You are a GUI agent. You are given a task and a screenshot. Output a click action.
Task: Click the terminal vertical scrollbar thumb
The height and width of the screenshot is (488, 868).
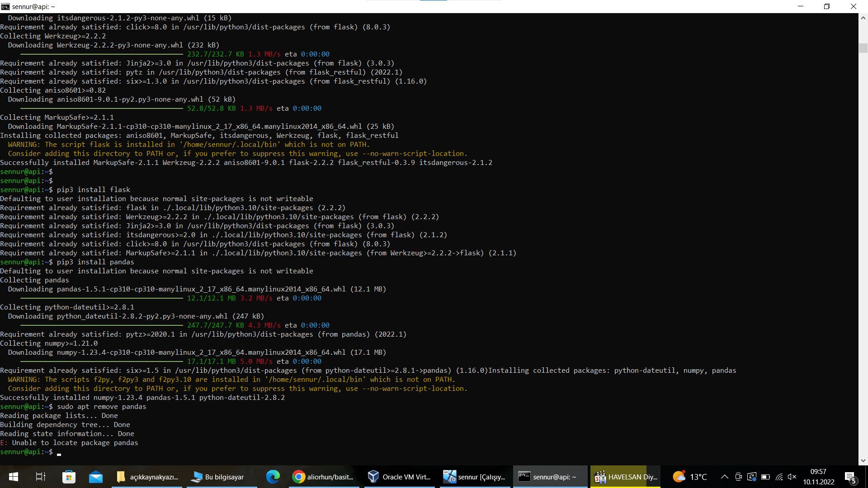point(863,48)
